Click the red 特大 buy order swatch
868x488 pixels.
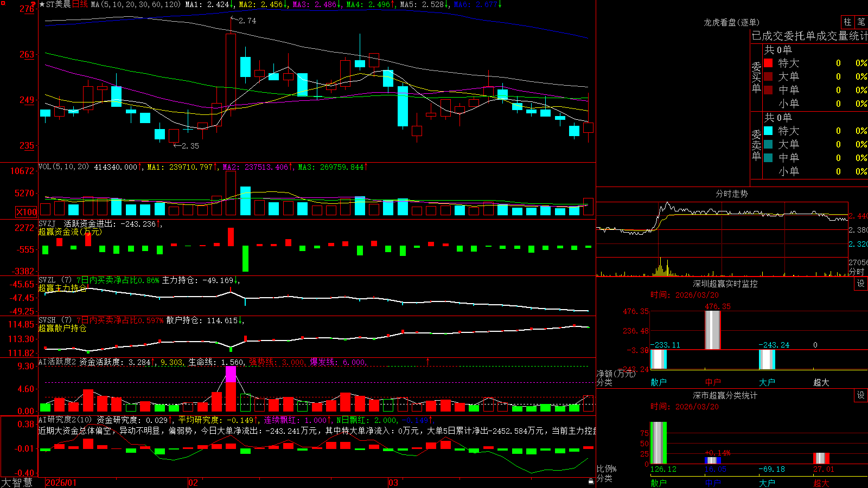click(768, 63)
